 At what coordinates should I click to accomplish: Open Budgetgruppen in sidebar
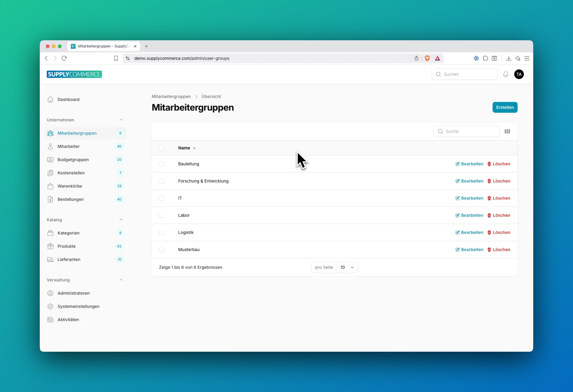pyautogui.click(x=73, y=160)
